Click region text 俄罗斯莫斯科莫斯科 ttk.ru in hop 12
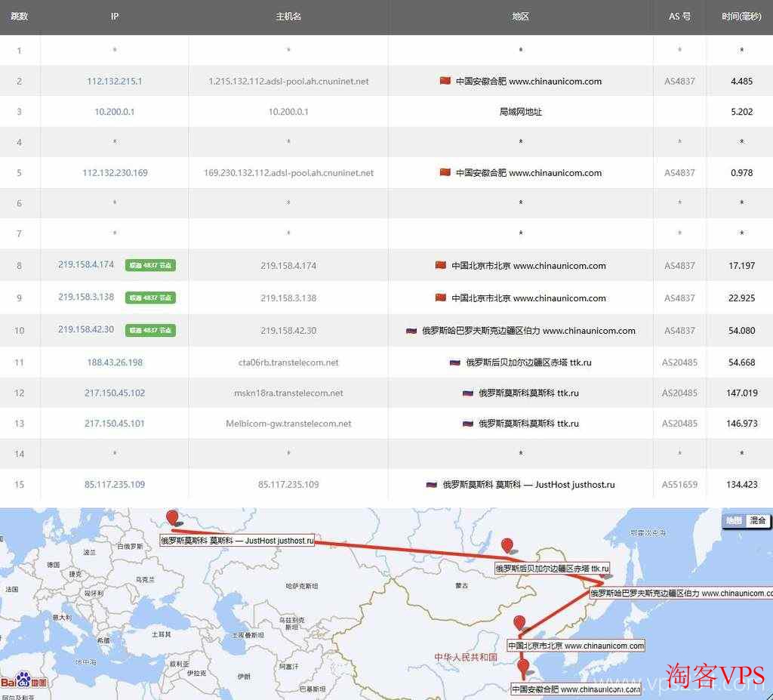 [x=528, y=393]
